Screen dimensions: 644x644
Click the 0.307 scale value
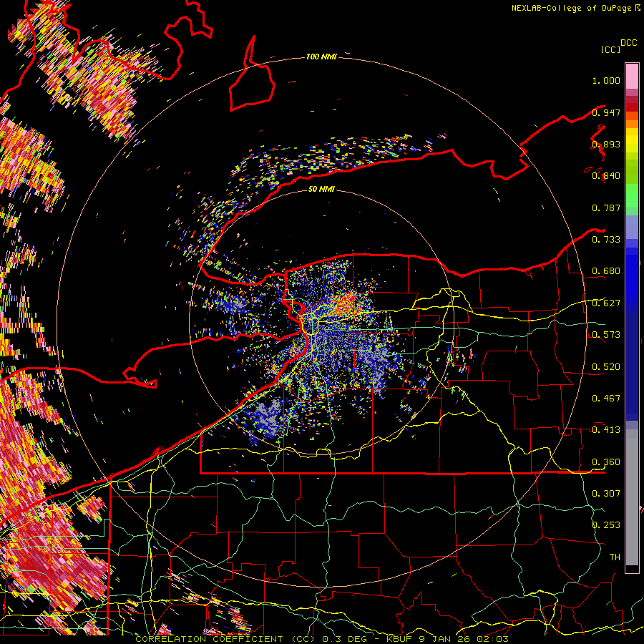pyautogui.click(x=606, y=493)
